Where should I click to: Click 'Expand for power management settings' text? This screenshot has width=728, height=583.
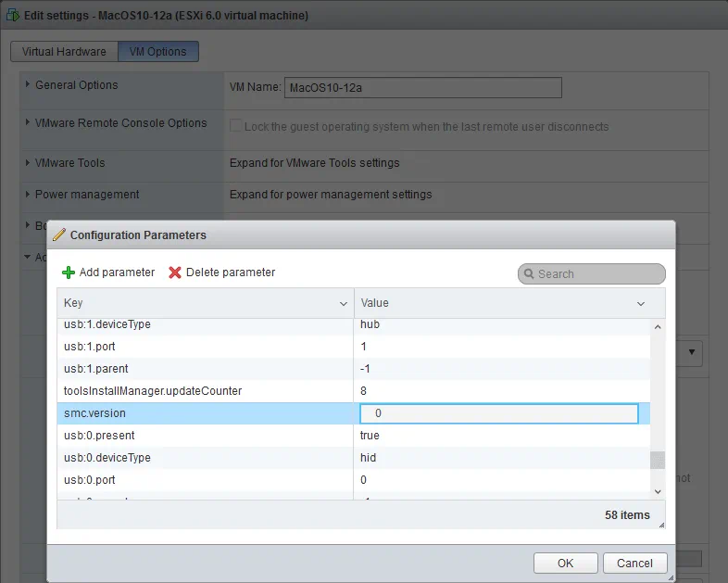[x=331, y=195]
